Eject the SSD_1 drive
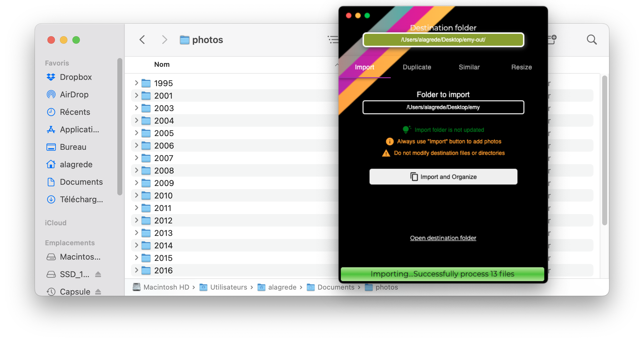 (98, 274)
